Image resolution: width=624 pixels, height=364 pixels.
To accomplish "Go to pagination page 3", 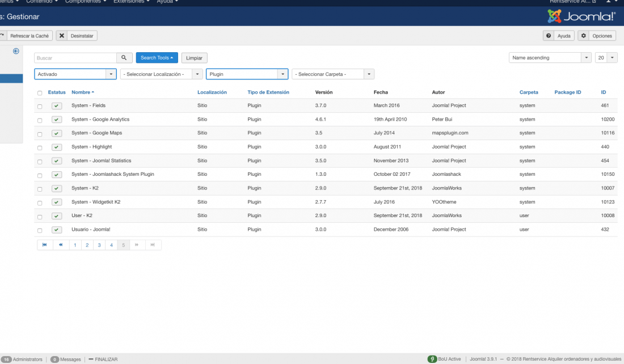I will (99, 245).
